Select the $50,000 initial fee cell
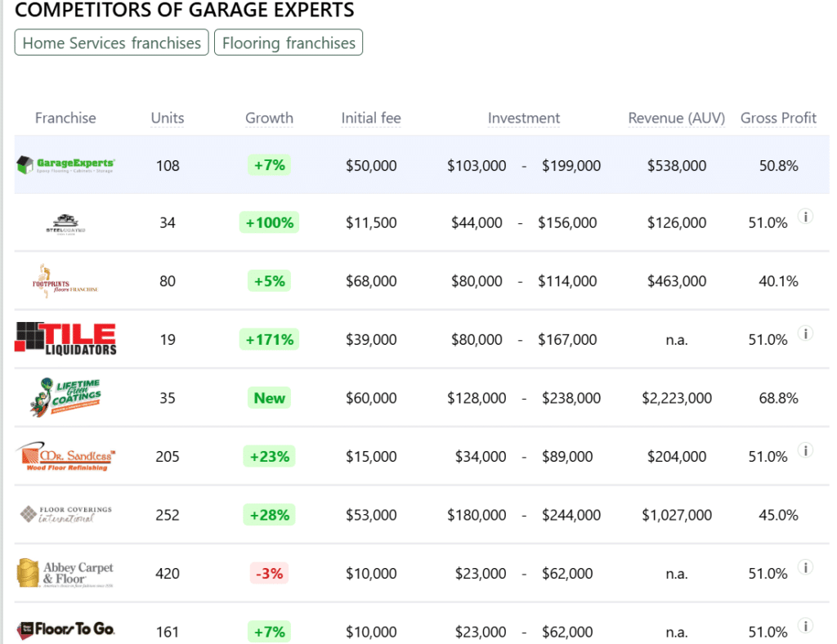Image resolution: width=837 pixels, height=644 pixels. coord(371,166)
